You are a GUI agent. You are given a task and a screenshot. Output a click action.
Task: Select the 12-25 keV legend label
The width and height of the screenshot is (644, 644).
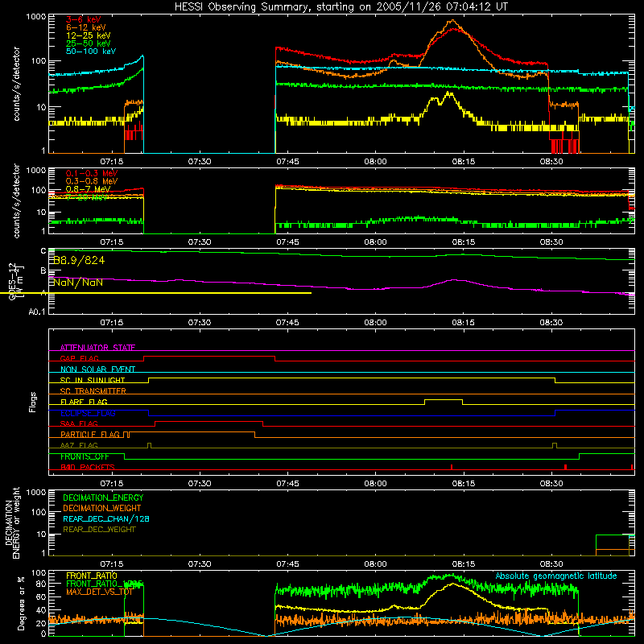[89, 35]
